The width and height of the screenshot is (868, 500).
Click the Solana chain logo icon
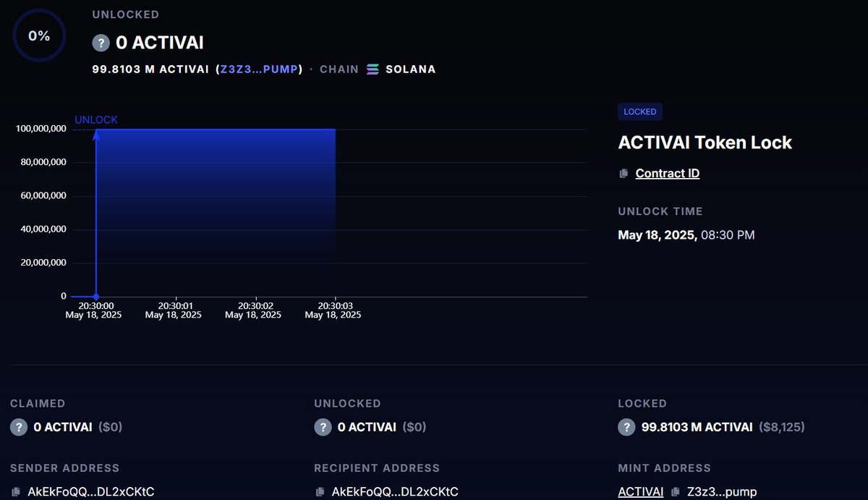[373, 69]
